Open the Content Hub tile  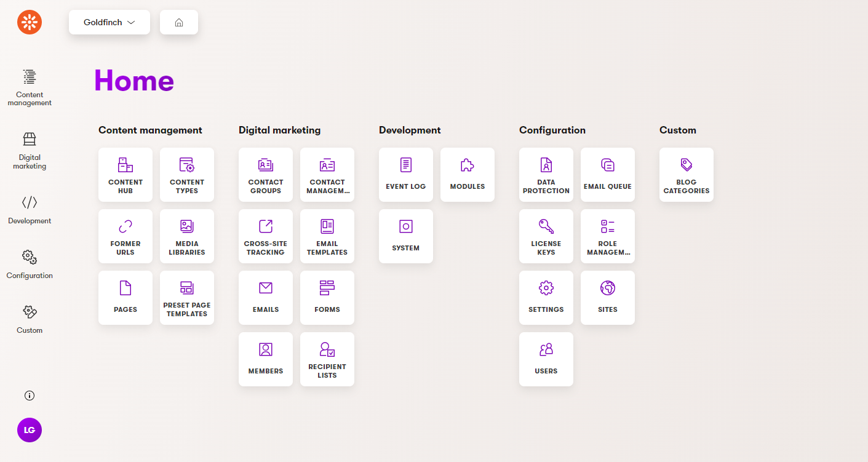(x=125, y=175)
